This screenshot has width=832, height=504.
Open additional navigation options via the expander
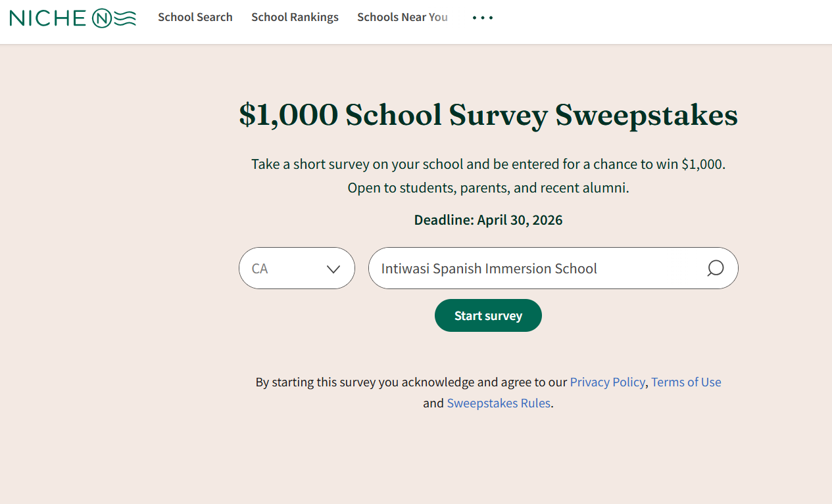pyautogui.click(x=482, y=18)
